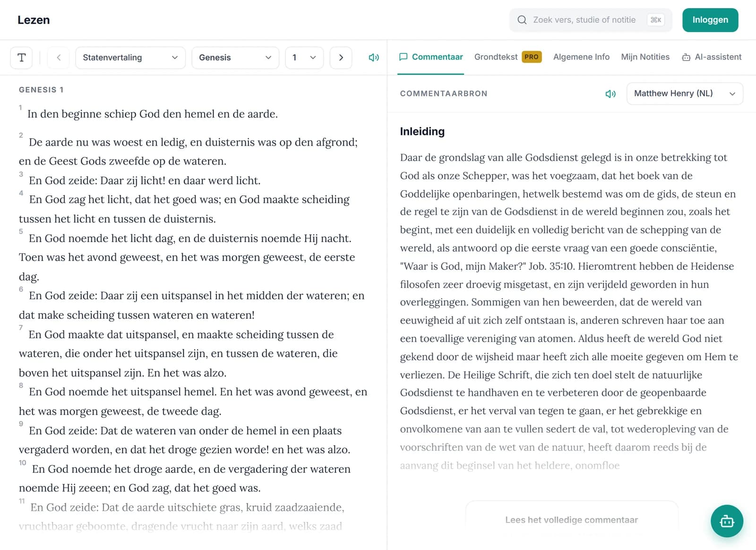Open the chapter number 1 dropdown

[x=304, y=58]
